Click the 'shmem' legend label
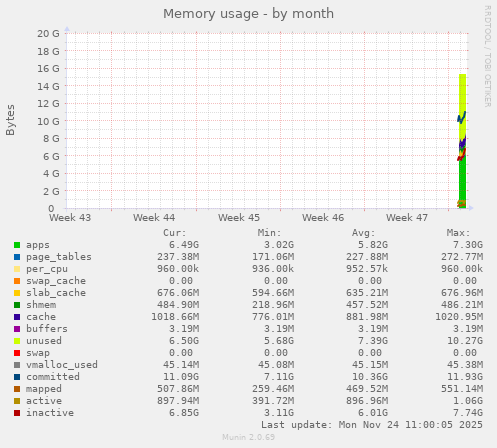Screen dimensions: 497x448 pyautogui.click(x=41, y=305)
